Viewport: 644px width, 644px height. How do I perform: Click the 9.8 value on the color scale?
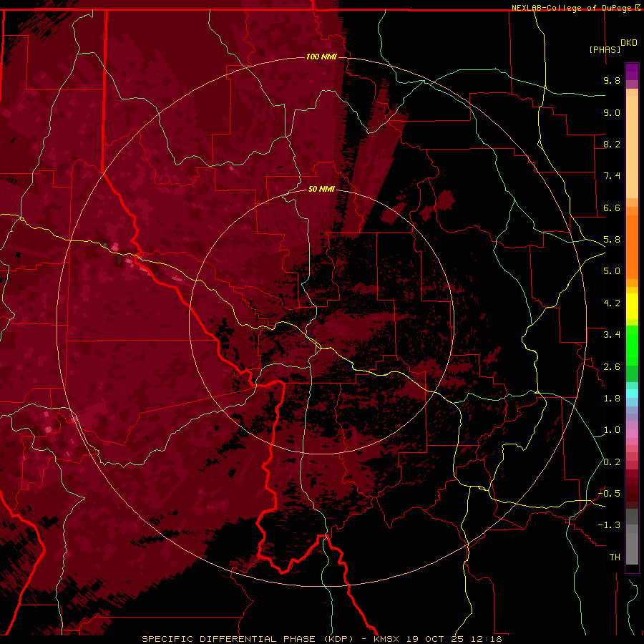point(612,80)
